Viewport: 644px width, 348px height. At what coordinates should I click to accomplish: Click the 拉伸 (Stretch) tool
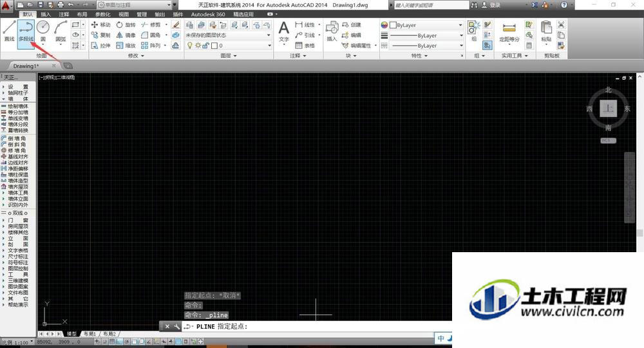click(x=100, y=45)
